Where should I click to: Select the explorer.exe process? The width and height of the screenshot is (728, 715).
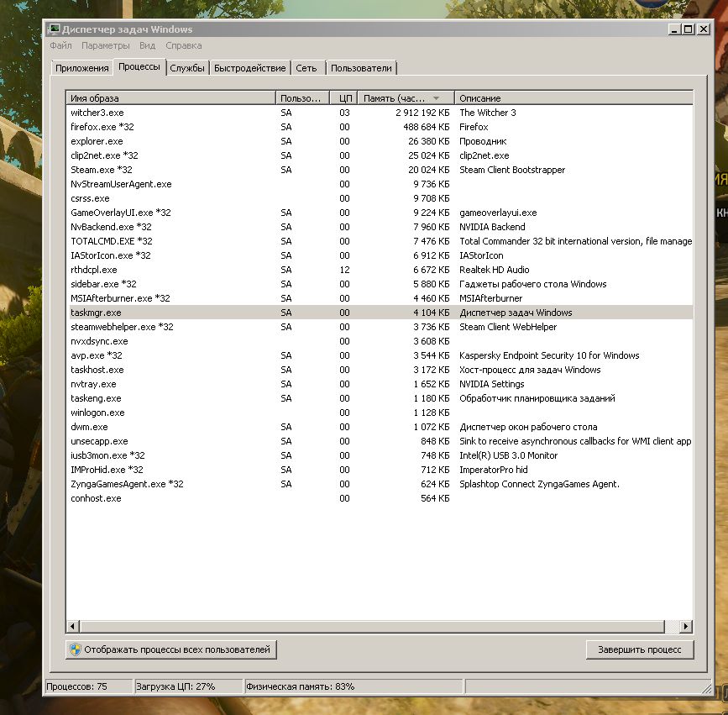click(380, 141)
